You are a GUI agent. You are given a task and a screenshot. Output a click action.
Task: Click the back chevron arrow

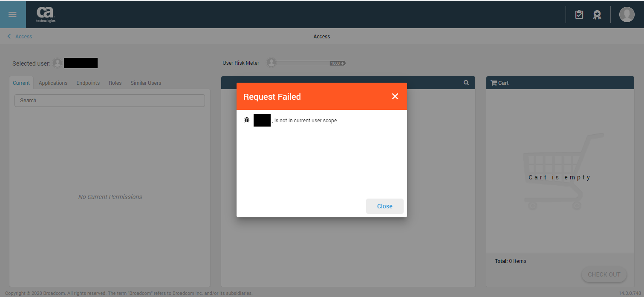pos(9,37)
